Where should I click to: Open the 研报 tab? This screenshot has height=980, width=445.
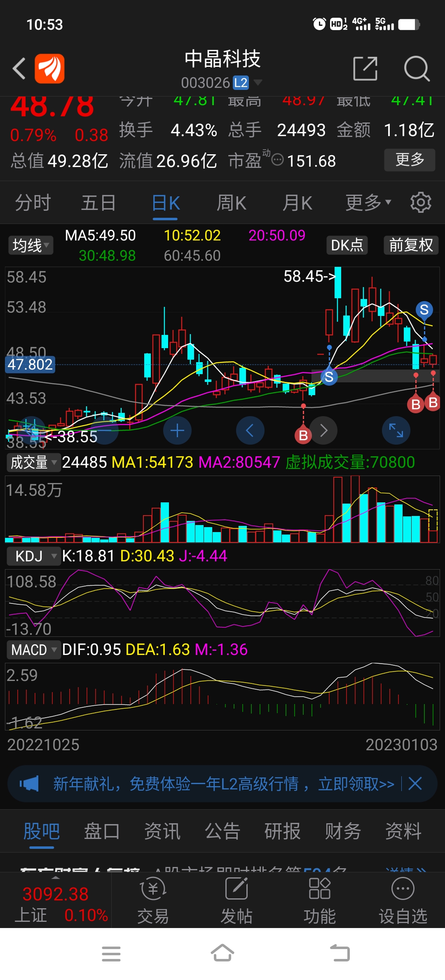[x=283, y=831]
